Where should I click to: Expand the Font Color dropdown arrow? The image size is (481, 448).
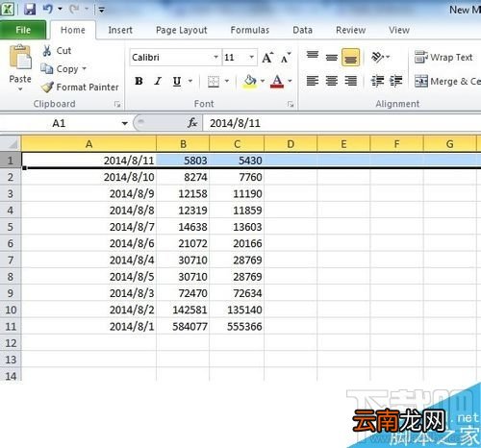(290, 82)
